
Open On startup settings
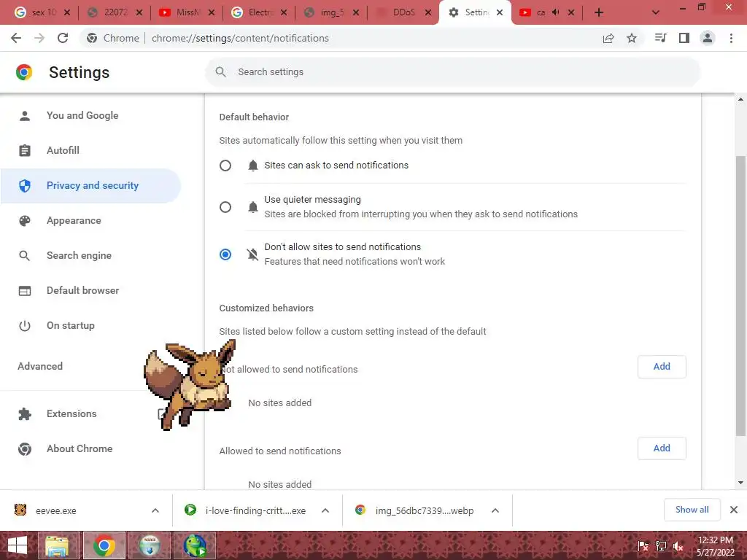pos(71,326)
